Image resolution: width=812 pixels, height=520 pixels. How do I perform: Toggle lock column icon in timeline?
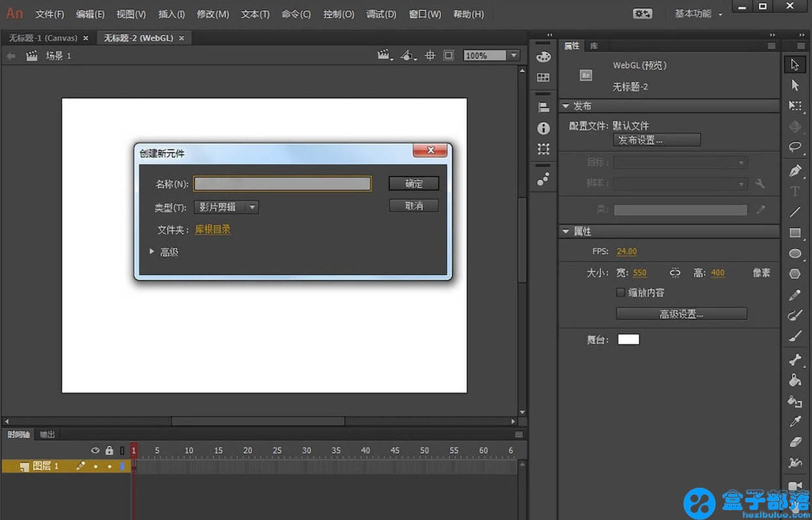(109, 451)
